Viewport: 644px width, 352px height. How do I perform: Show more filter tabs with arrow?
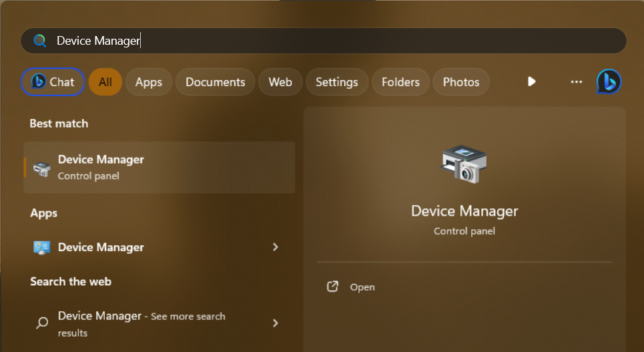tap(531, 81)
